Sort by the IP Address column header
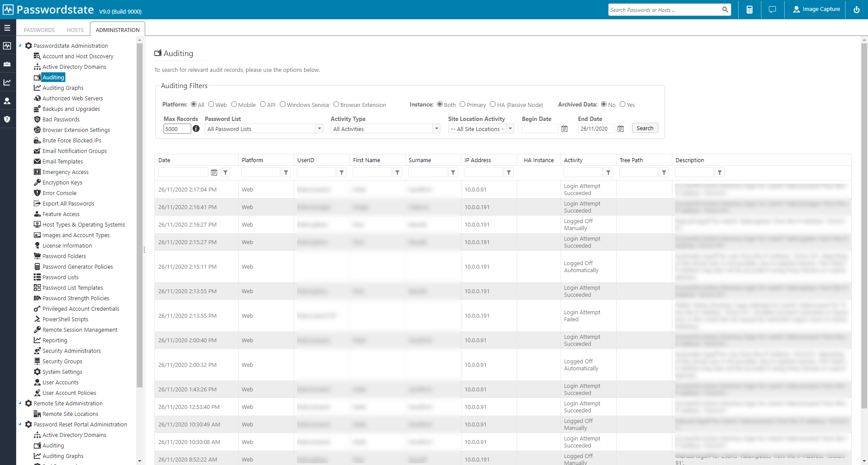This screenshot has height=465, width=868. (478, 160)
